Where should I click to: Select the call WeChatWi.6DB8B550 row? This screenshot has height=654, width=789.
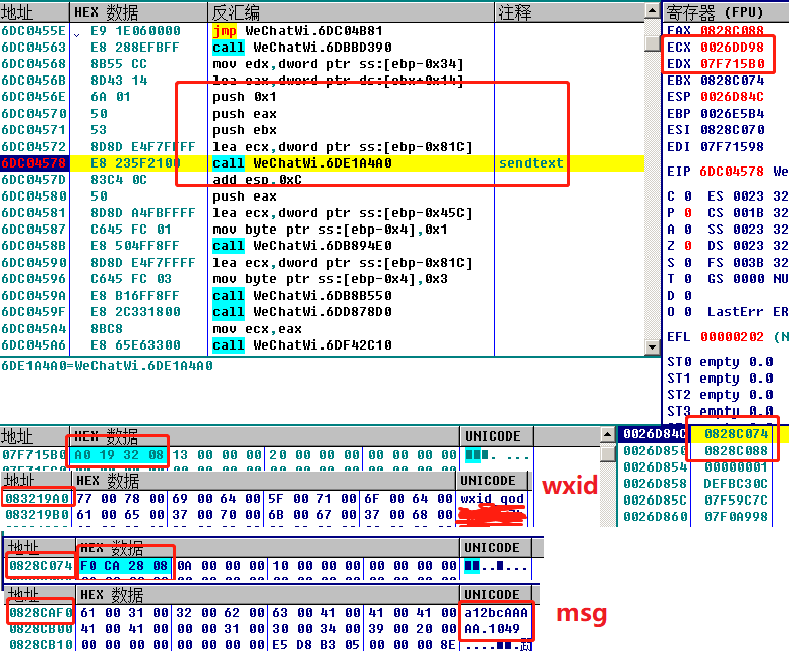tap(302, 295)
